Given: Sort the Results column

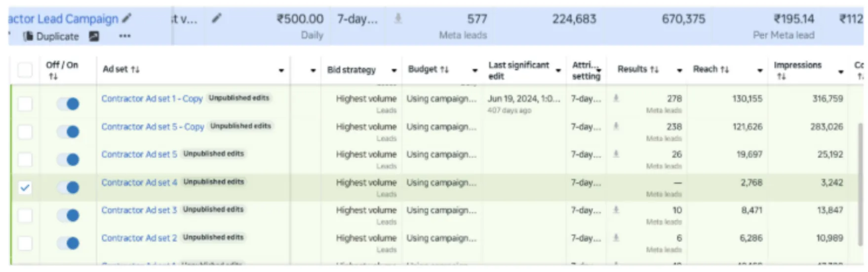Looking at the screenshot, I should tap(654, 70).
